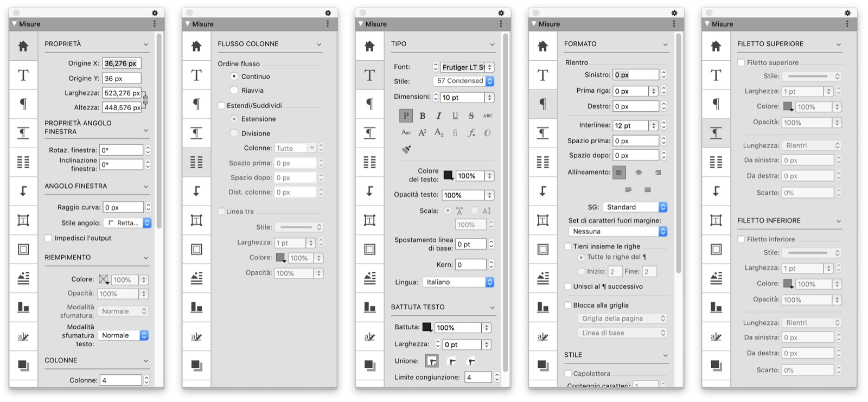
Task: Enable the Linea tra checkbox
Action: (221, 212)
